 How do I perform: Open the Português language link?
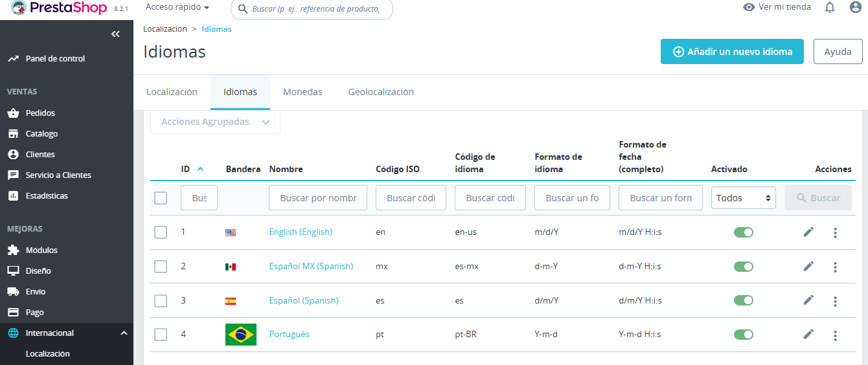click(289, 335)
